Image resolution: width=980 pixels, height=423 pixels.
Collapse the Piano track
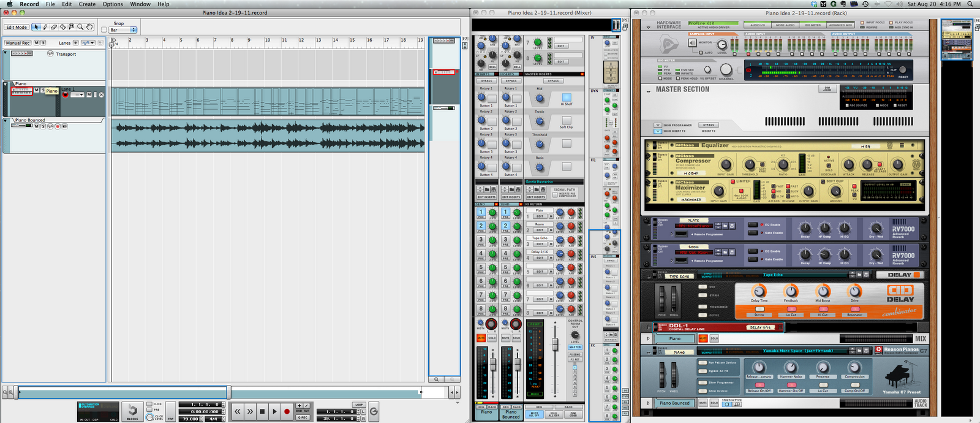click(6, 84)
